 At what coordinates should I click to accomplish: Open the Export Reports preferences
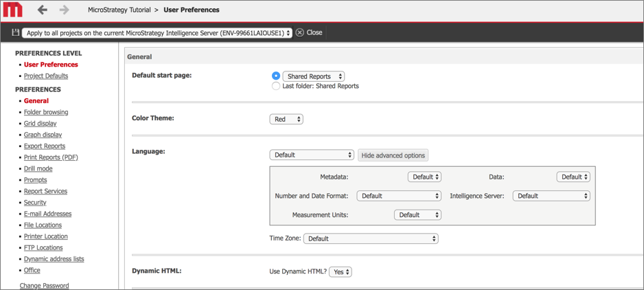[45, 146]
